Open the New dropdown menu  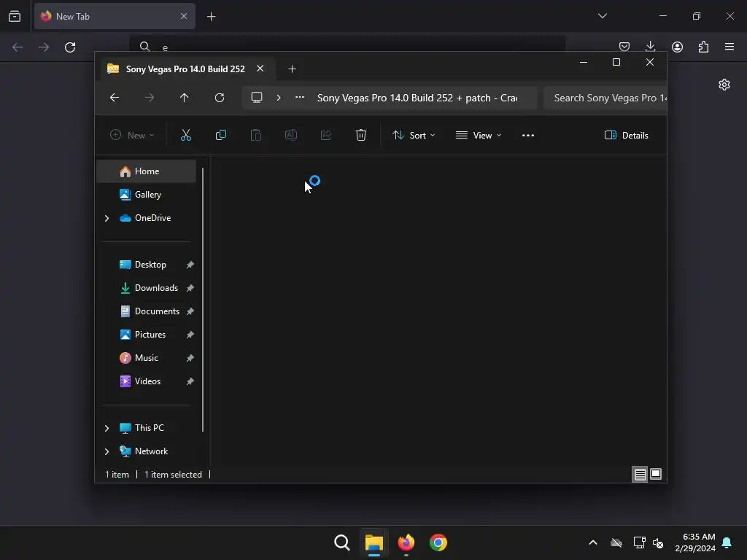132,135
